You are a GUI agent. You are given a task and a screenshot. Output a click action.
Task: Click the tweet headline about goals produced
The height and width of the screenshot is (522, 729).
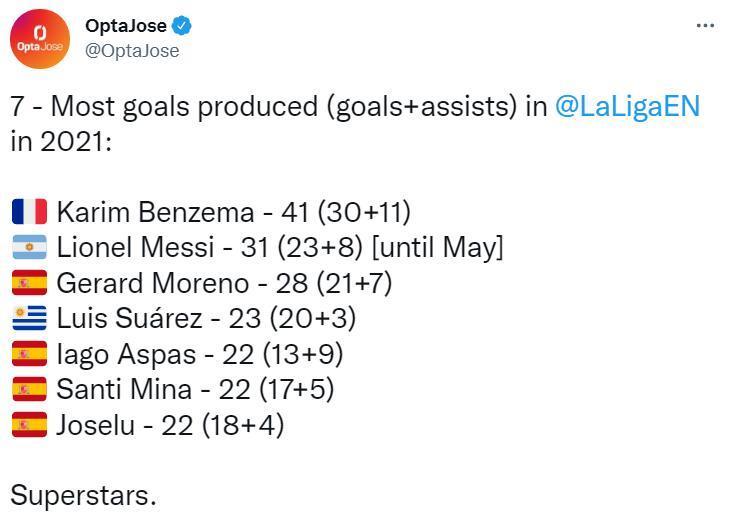(x=355, y=124)
